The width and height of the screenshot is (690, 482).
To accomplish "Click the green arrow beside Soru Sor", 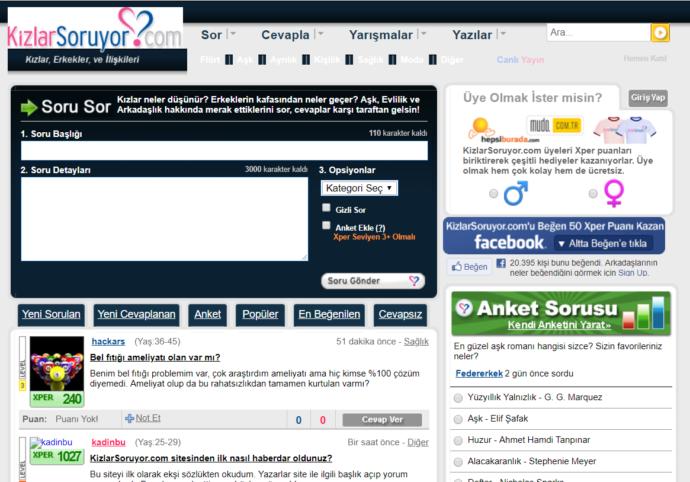I will pos(29,107).
